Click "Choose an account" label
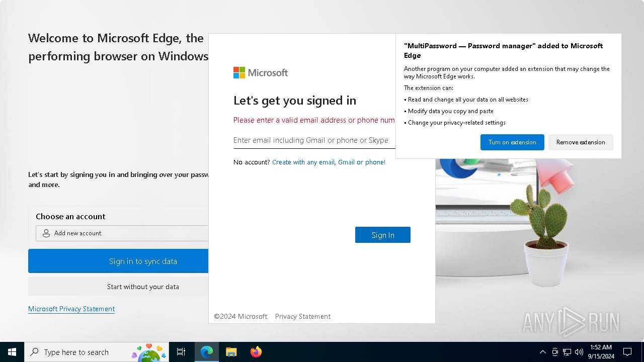 click(x=70, y=216)
